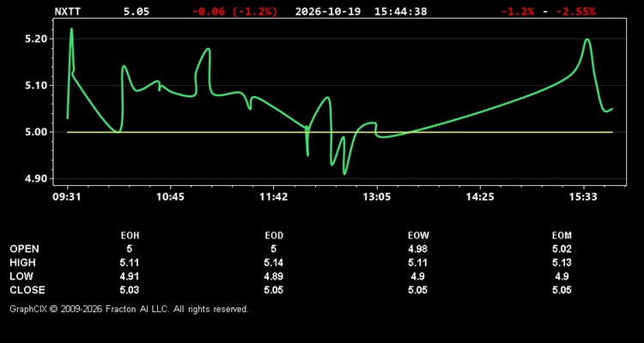644x343 pixels.
Task: Click the 15:33 time axis label
Action: click(584, 197)
